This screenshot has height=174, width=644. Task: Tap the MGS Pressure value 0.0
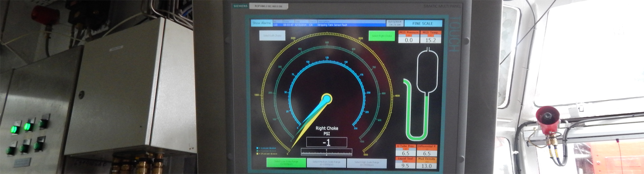[409, 40]
